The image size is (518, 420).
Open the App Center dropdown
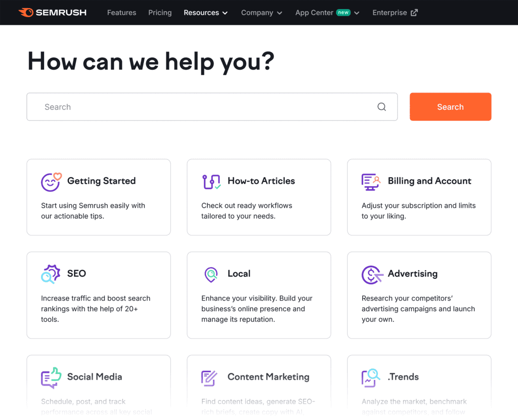pyautogui.click(x=327, y=13)
